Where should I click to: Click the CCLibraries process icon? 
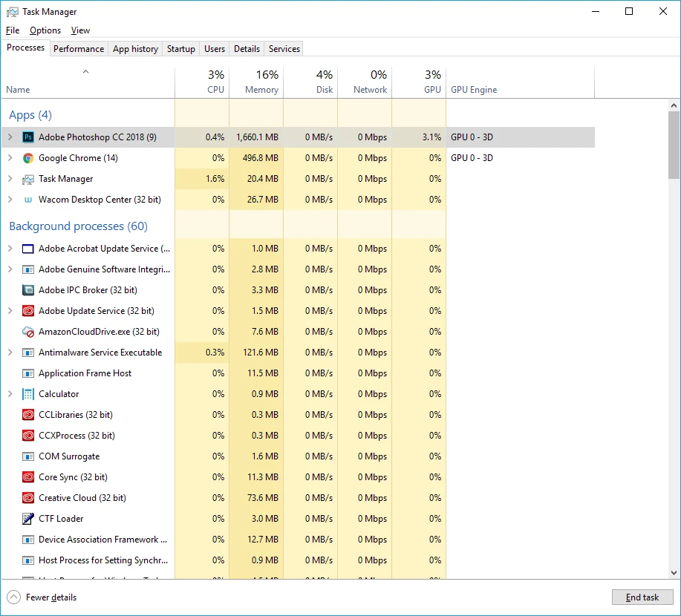pyautogui.click(x=27, y=415)
